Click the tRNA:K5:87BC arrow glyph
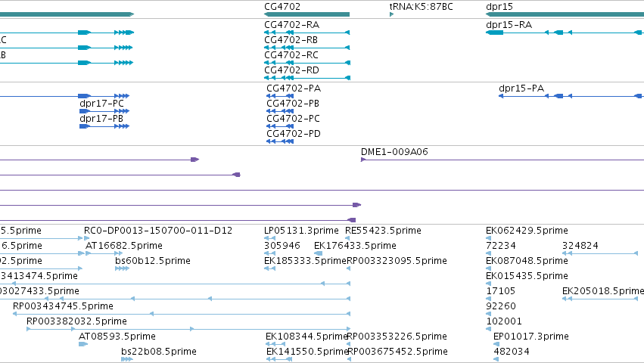The width and height of the screenshot is (644, 363). [391, 14]
